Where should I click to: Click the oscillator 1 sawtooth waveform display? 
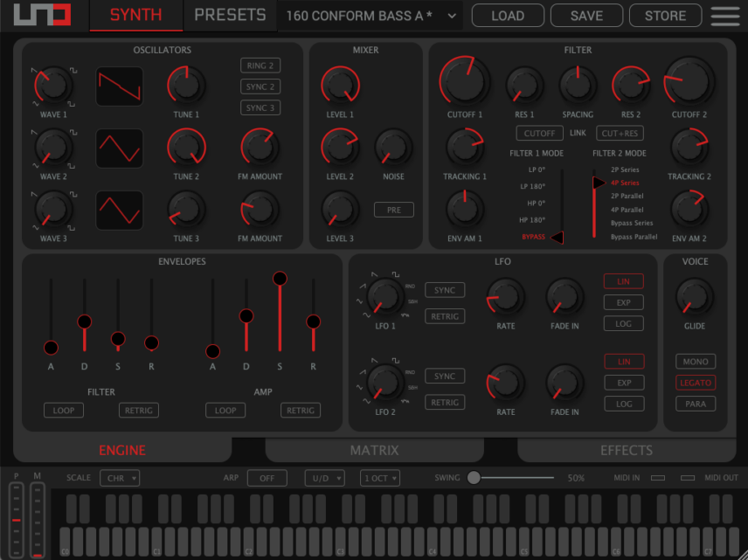pos(120,86)
